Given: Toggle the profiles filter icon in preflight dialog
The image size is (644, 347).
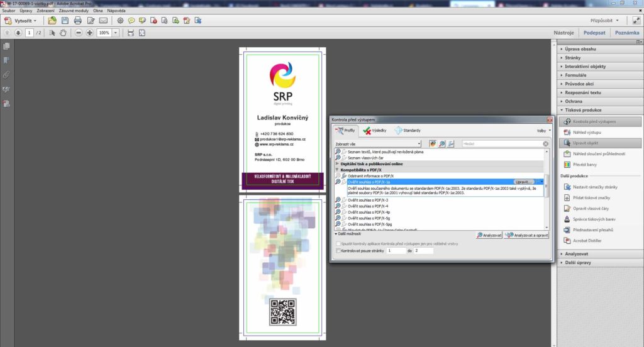Looking at the screenshot, I should 433,143.
